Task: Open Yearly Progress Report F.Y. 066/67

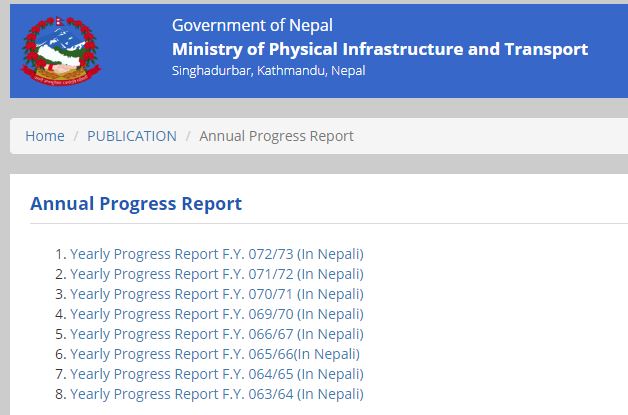Action: point(217,334)
